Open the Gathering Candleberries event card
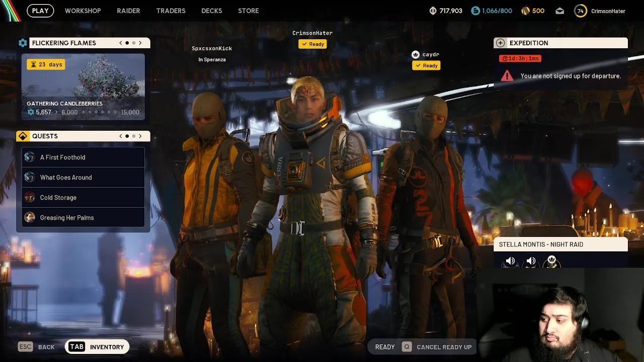 [83, 86]
